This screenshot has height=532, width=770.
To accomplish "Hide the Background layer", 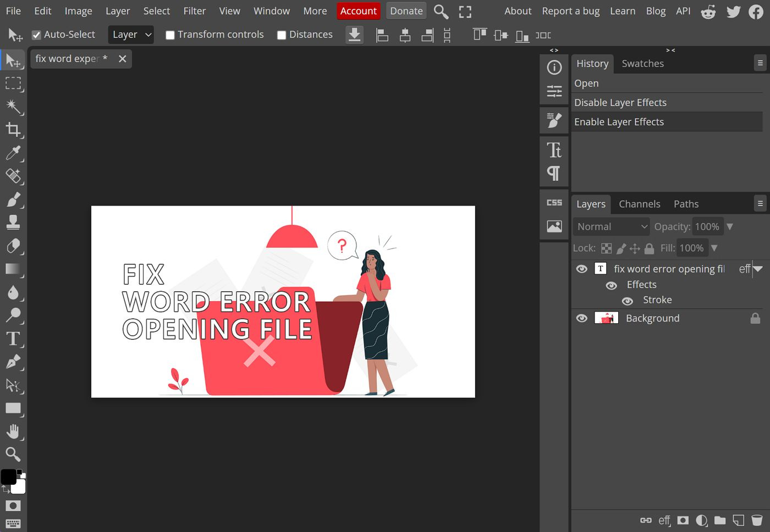I will (x=581, y=318).
